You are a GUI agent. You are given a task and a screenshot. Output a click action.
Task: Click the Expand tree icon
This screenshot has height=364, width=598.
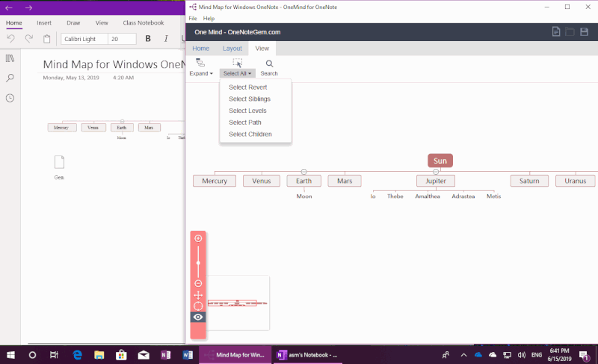coord(200,63)
